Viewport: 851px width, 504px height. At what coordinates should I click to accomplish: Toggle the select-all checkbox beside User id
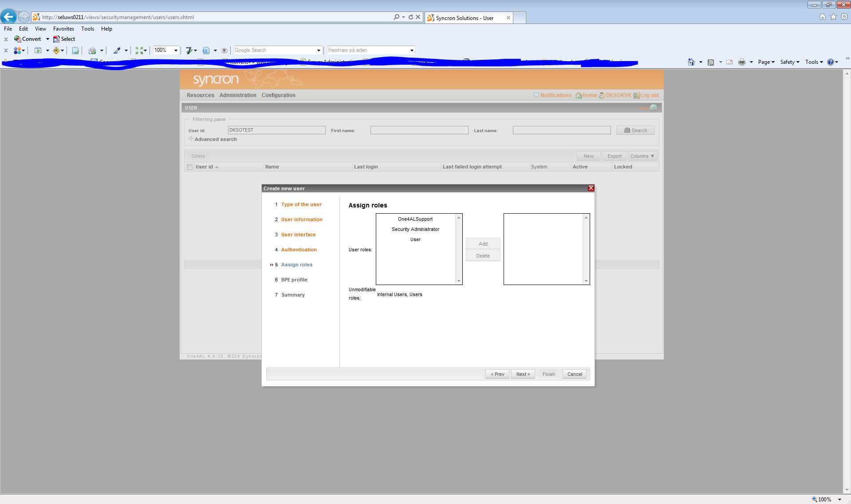tap(190, 167)
